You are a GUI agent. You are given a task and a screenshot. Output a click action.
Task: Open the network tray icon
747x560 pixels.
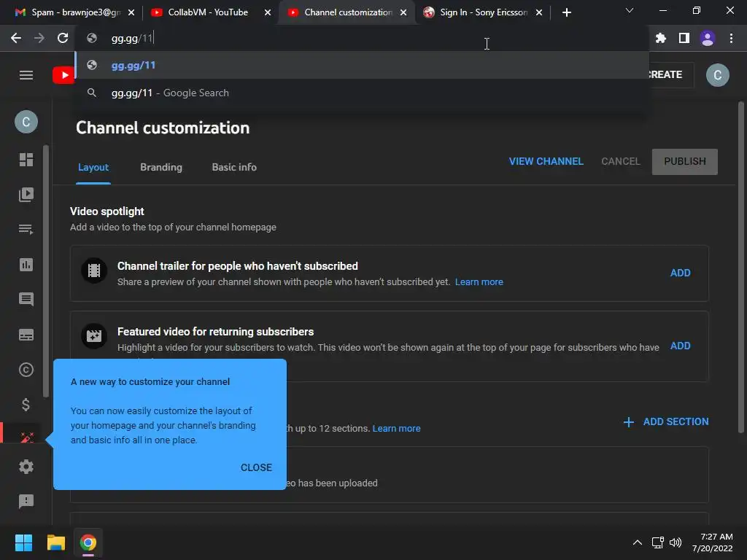click(658, 542)
